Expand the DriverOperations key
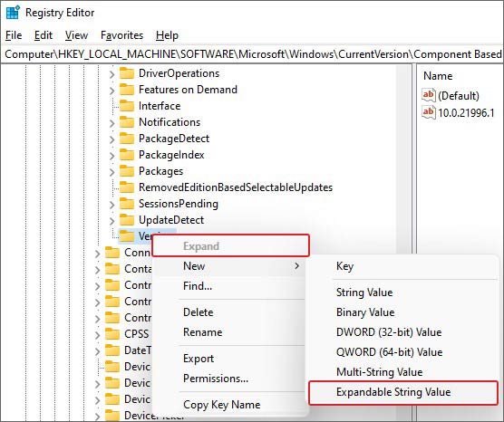The image size is (504, 422). click(x=111, y=74)
